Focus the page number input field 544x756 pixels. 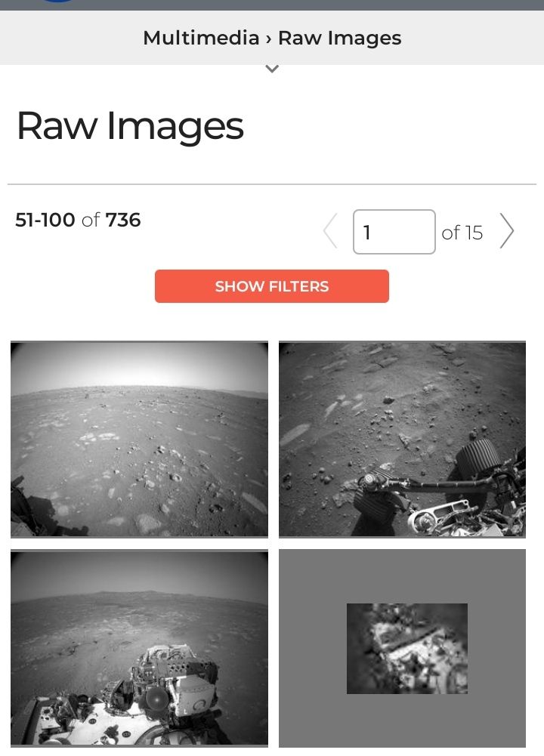394,232
